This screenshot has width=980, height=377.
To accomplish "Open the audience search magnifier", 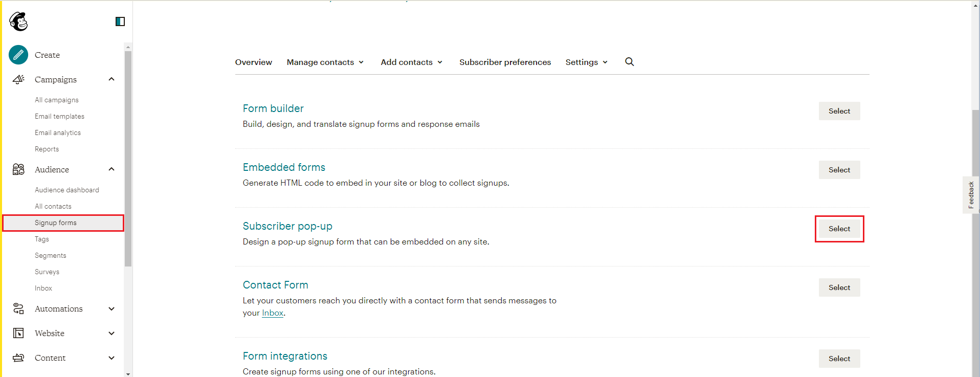I will [629, 62].
